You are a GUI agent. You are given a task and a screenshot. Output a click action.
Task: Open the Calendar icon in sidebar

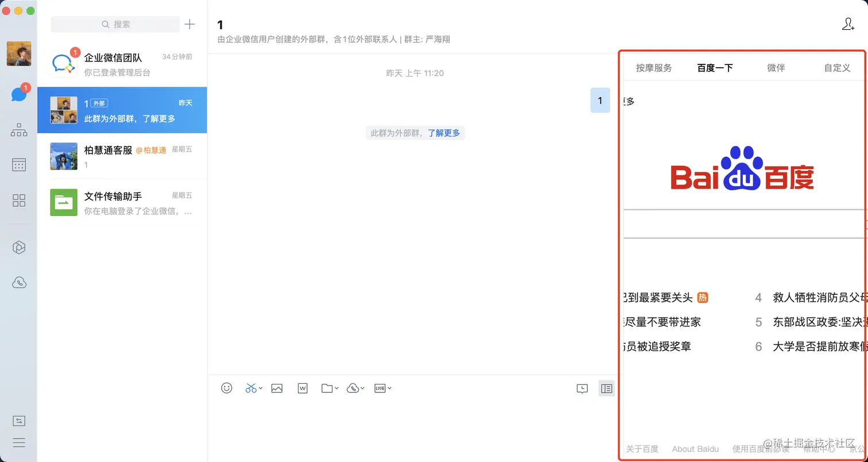[x=19, y=165]
